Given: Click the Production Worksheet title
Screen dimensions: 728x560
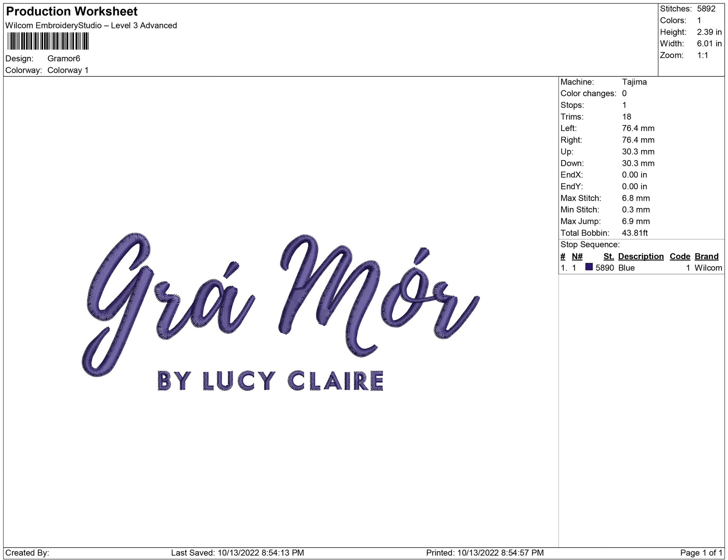Looking at the screenshot, I should click(72, 11).
